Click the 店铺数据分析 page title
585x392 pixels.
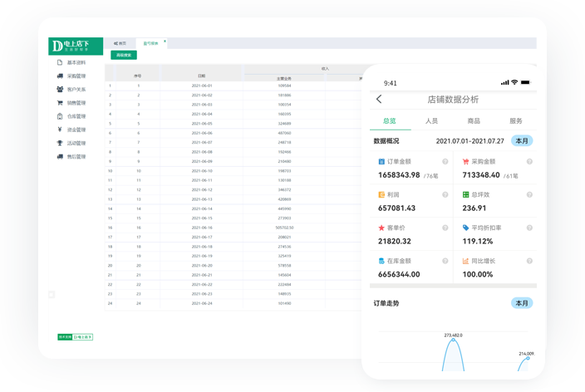(453, 100)
